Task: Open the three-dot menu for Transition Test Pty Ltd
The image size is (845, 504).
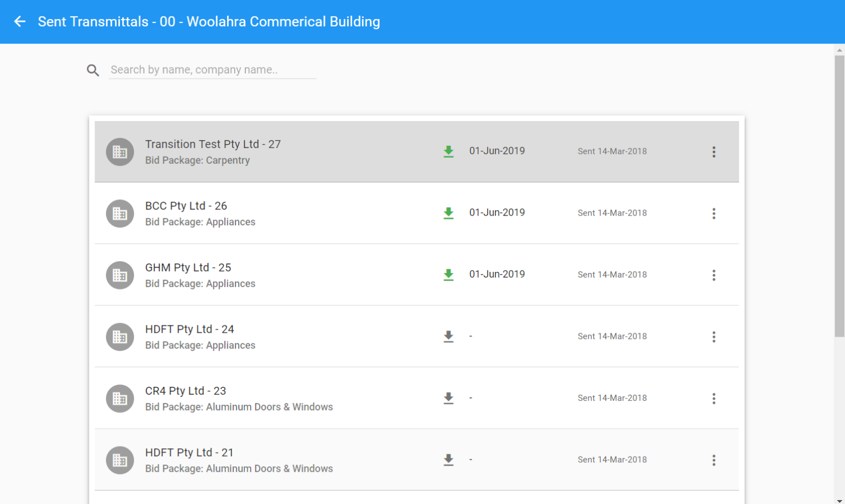Action: click(x=714, y=151)
